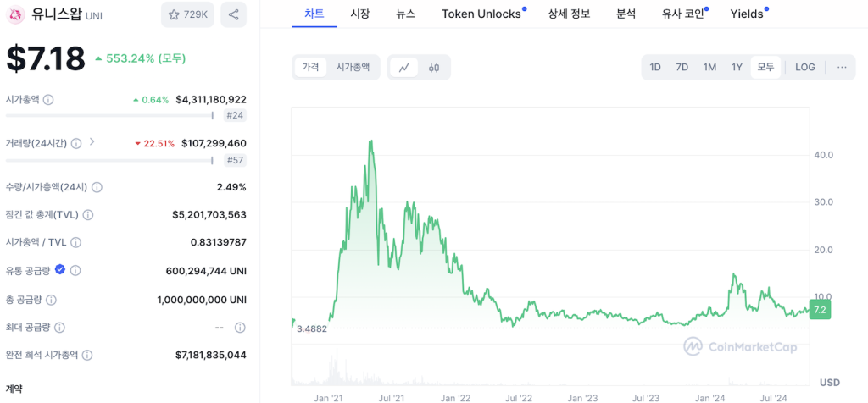Click the 2.49% volume ratio value

coord(231,187)
